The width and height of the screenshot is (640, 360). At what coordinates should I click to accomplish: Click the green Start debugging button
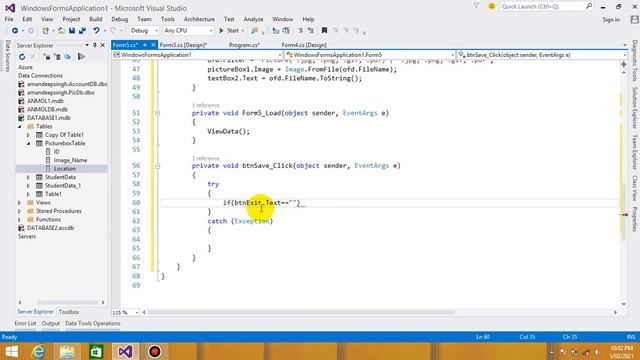(229, 31)
